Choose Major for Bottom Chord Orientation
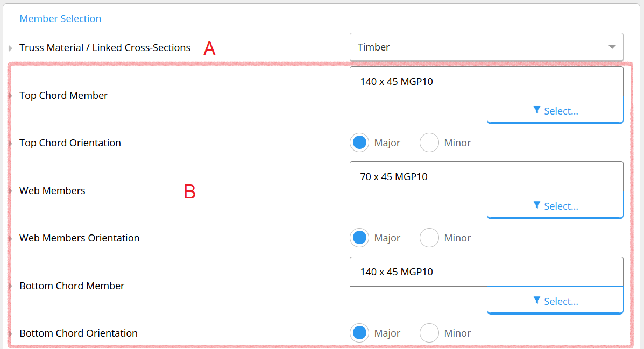This screenshot has width=644, height=349. pos(359,333)
